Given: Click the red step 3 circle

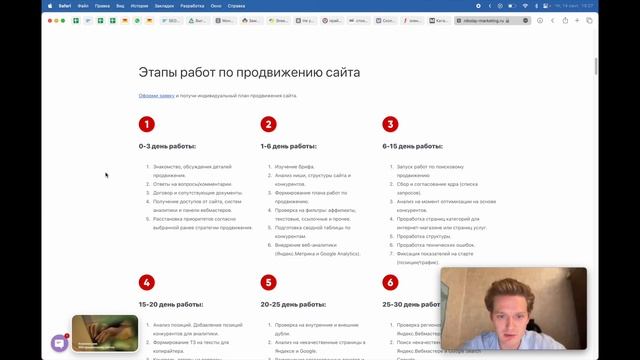Looking at the screenshot, I should (390, 124).
